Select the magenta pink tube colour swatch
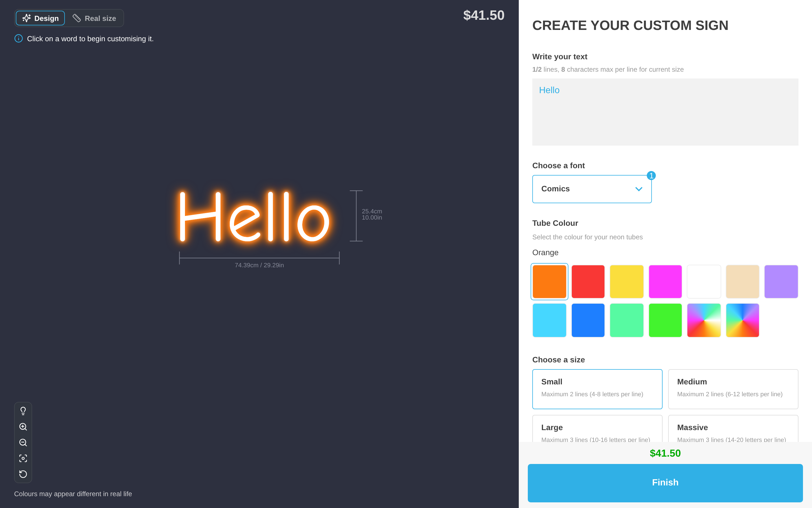812x508 pixels. click(665, 282)
